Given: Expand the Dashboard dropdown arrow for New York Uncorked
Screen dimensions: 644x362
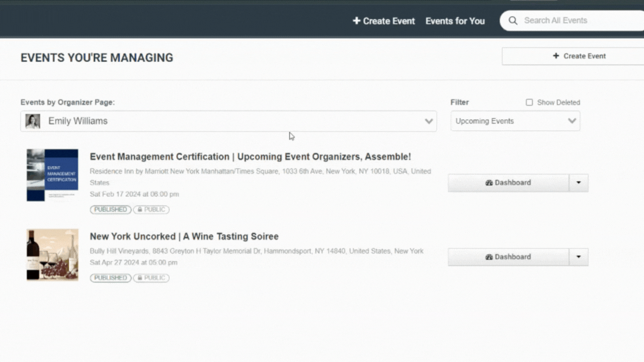Looking at the screenshot, I should point(579,256).
